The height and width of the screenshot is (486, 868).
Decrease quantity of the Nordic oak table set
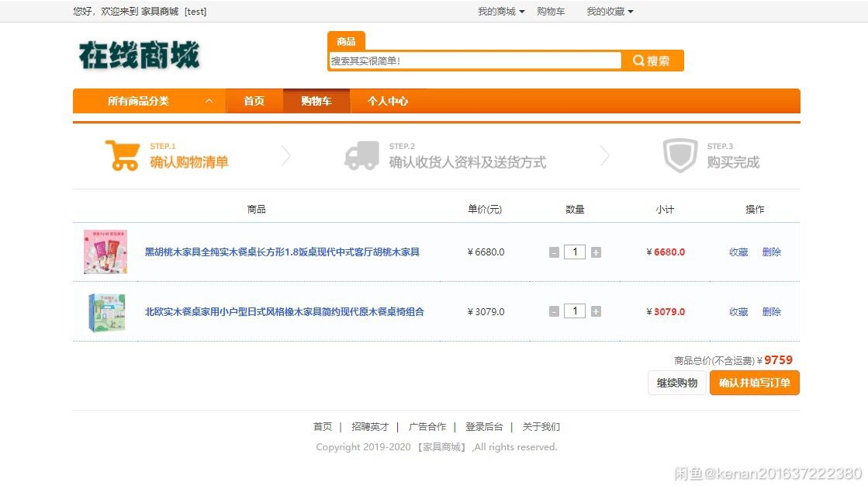click(x=554, y=312)
